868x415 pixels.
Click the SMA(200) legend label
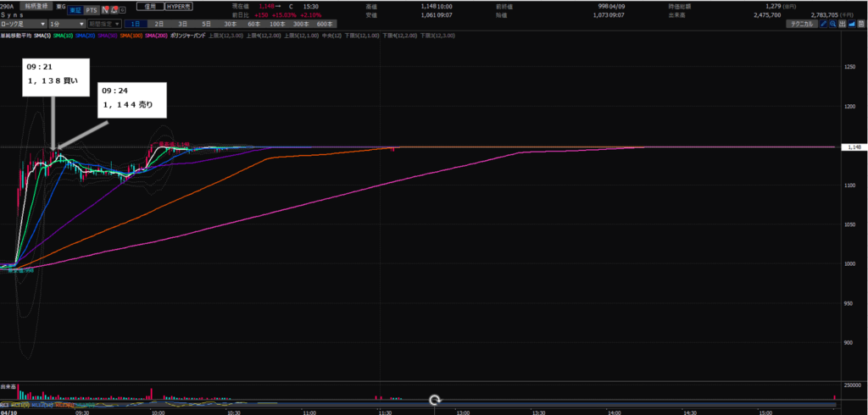pos(157,35)
